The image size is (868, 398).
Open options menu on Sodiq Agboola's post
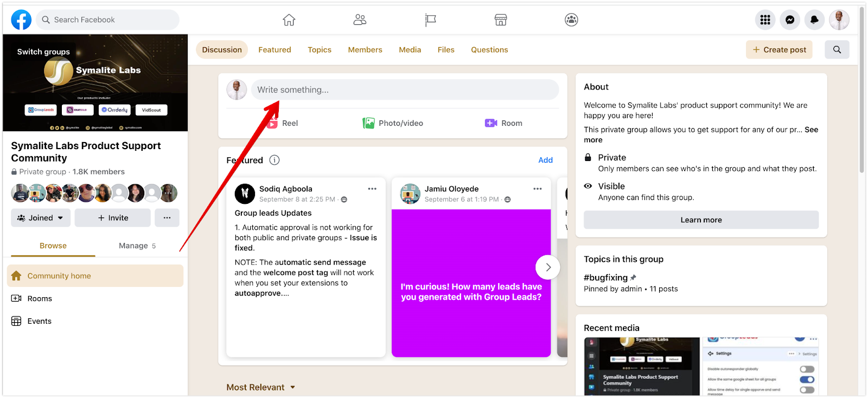point(372,189)
